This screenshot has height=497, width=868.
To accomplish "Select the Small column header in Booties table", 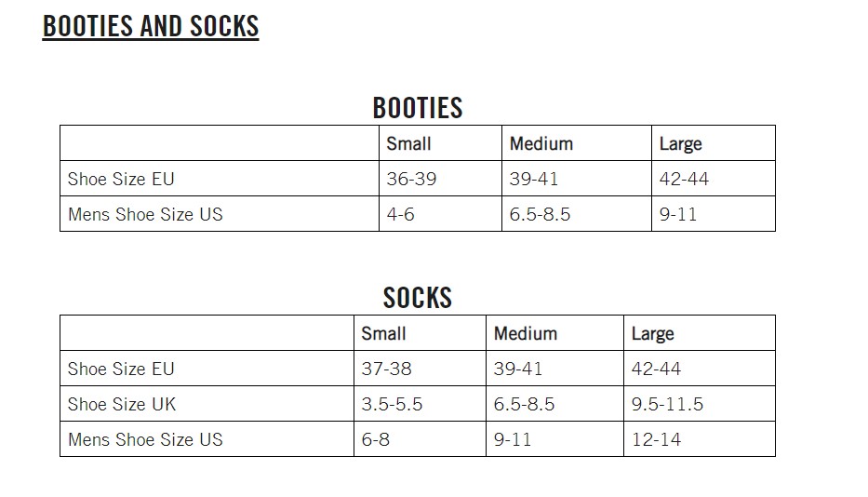I will [408, 144].
